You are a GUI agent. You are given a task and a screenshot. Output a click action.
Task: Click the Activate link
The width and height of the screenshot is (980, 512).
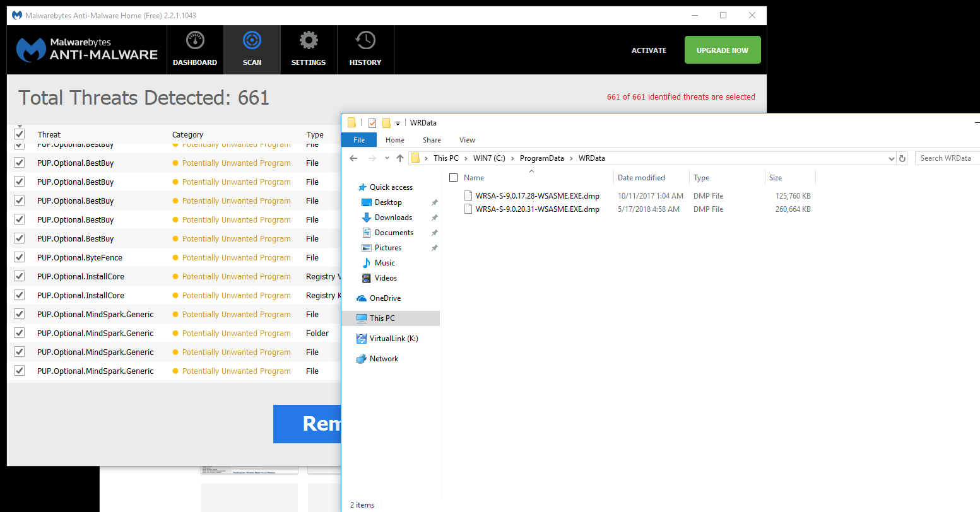tap(649, 50)
